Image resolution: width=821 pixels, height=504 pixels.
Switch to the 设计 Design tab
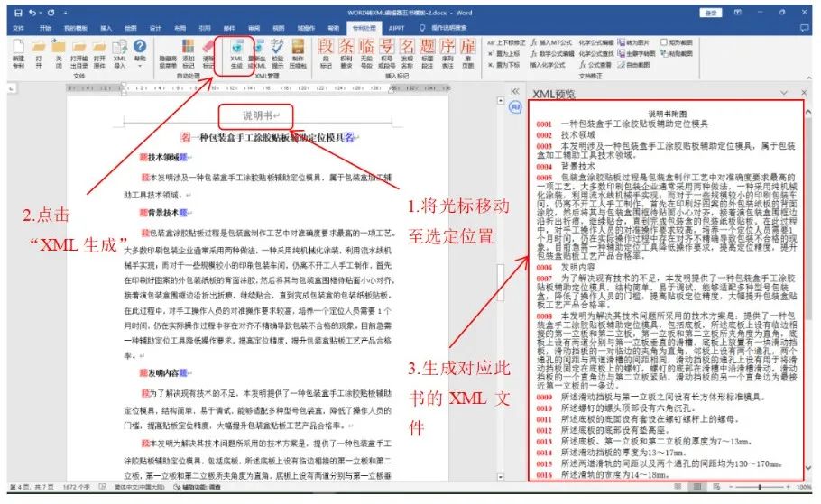(155, 28)
